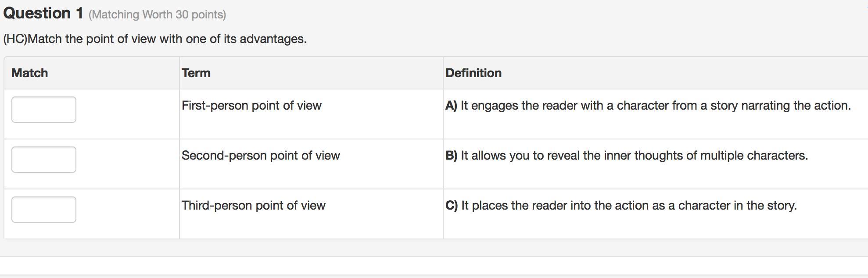Click the Question 1 heading
868x278 pixels.
point(43,13)
